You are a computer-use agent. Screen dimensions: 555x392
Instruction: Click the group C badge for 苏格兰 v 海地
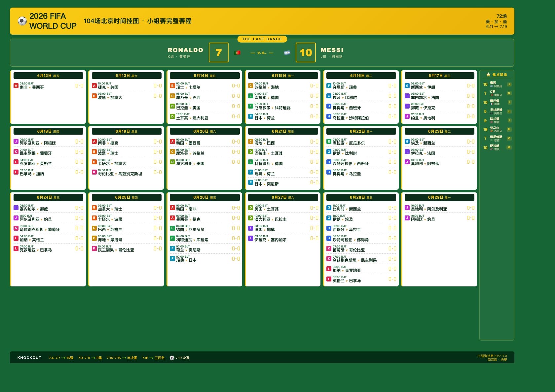tap(250, 86)
